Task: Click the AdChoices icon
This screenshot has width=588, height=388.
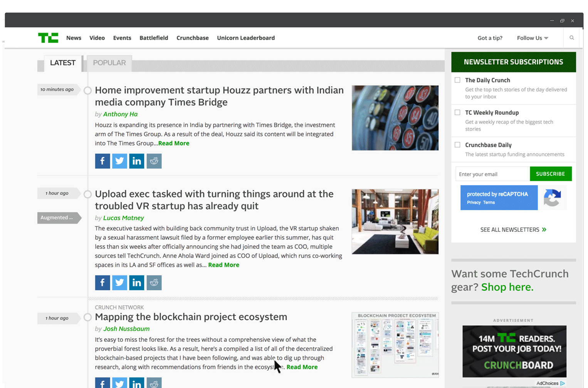Action: (x=563, y=383)
